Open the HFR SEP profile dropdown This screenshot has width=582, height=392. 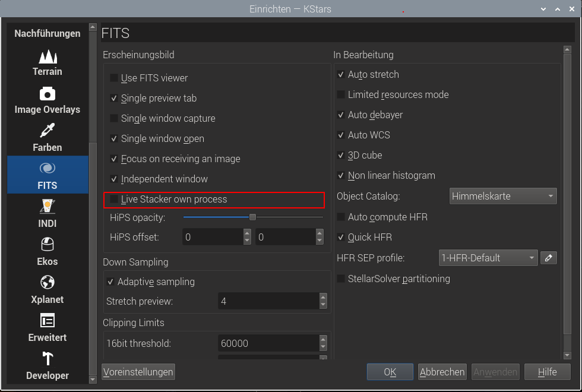tap(488, 258)
